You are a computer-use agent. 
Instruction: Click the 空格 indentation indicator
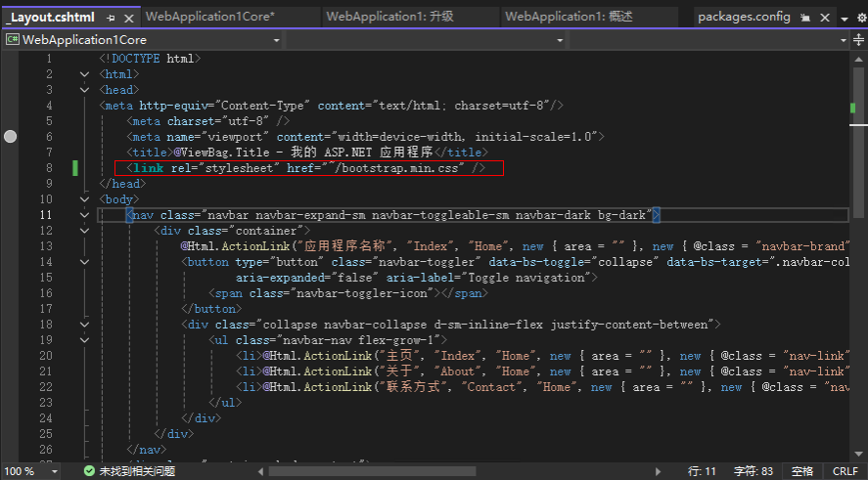point(802,471)
